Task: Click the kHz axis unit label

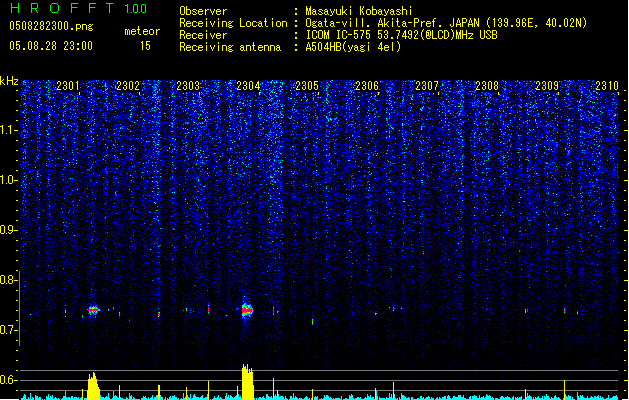Action: pyautogui.click(x=9, y=81)
